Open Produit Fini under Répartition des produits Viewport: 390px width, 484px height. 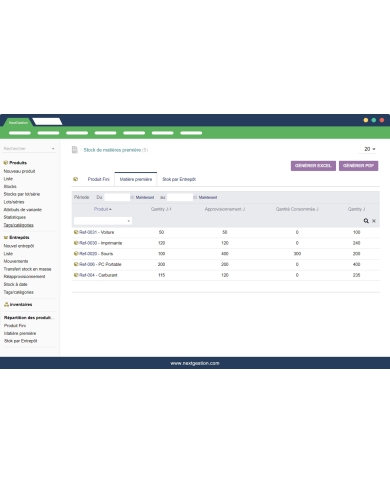click(15, 325)
